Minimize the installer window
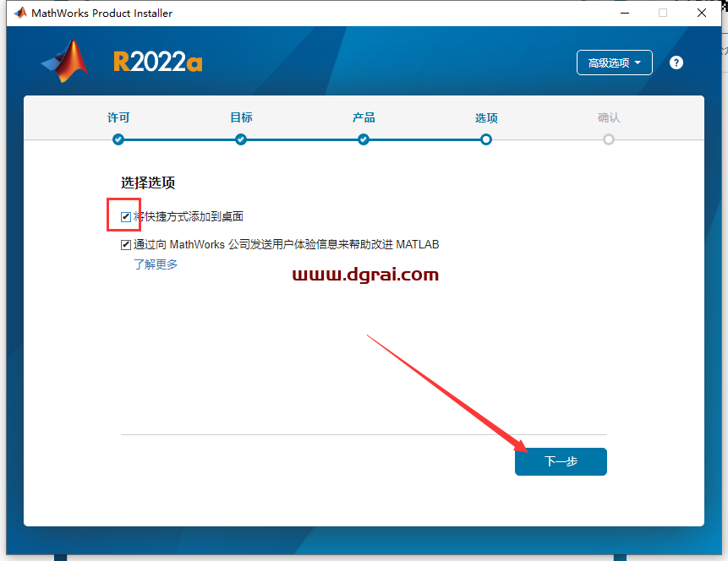The height and width of the screenshot is (561, 728). [x=625, y=13]
